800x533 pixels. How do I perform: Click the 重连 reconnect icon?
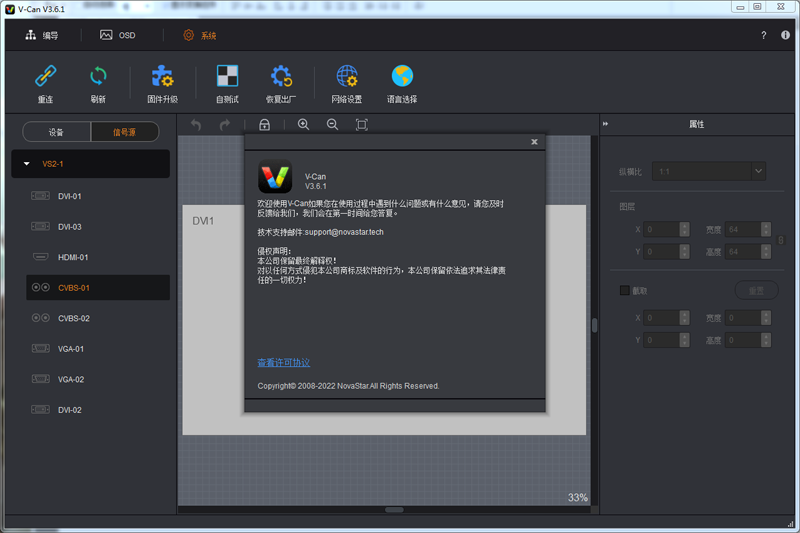[x=45, y=77]
